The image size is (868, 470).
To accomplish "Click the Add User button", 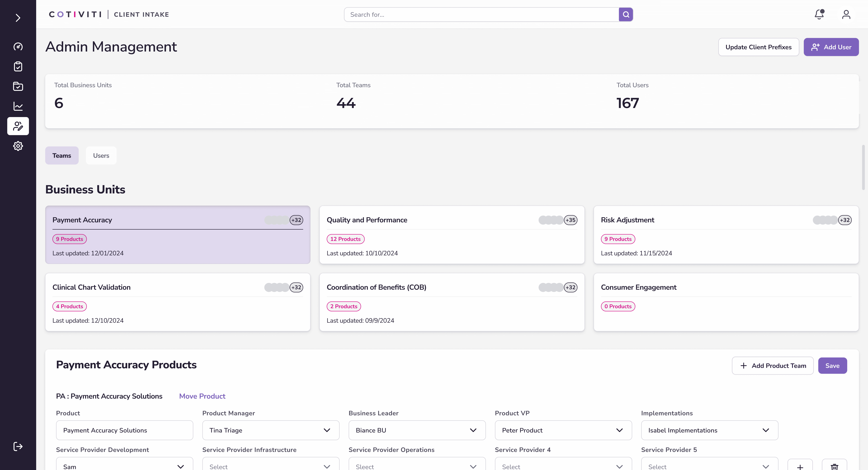I will pos(831,47).
